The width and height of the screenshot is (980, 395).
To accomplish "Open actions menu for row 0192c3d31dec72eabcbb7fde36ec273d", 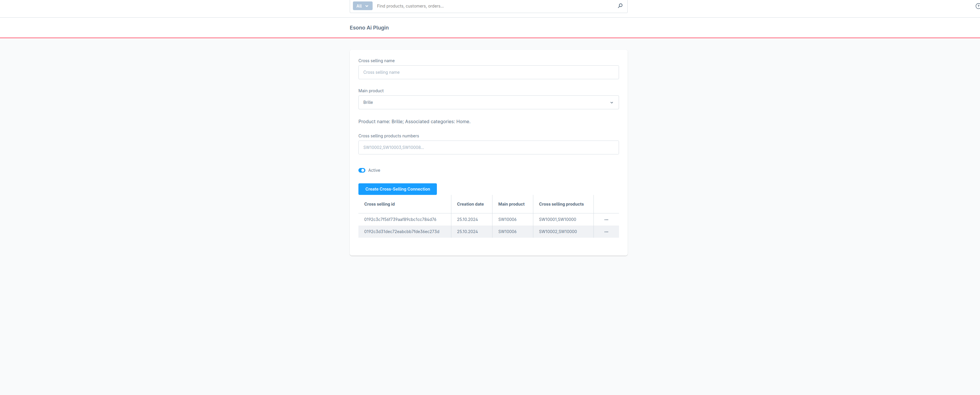I will click(x=606, y=232).
